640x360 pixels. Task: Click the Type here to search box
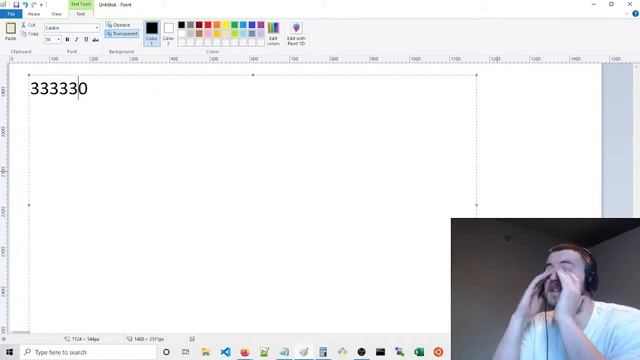point(88,352)
